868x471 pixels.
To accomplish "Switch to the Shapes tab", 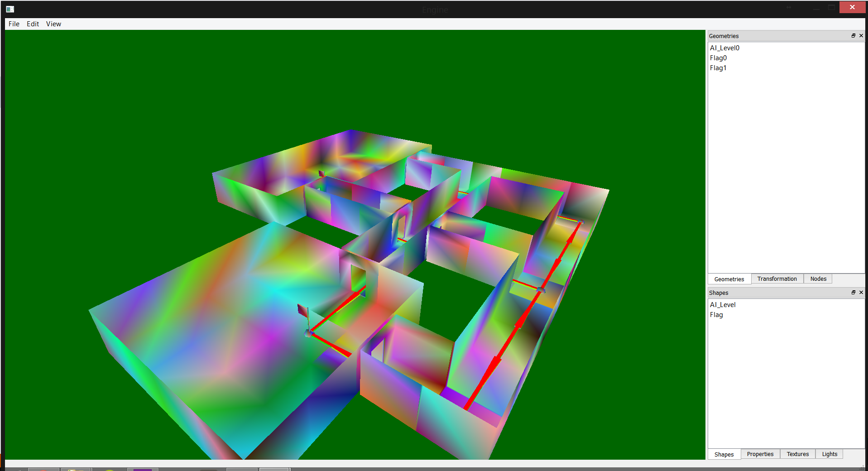I will pyautogui.click(x=724, y=454).
